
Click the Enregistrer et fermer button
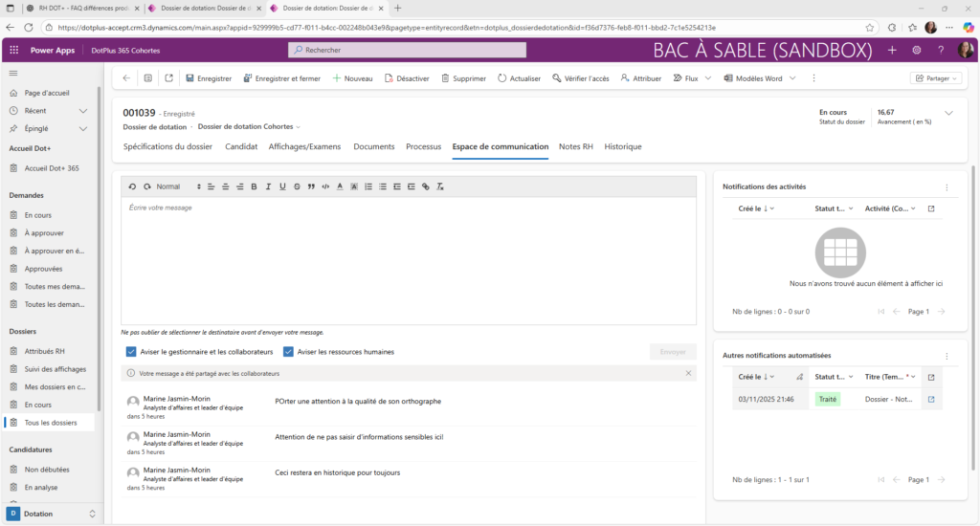(x=282, y=78)
